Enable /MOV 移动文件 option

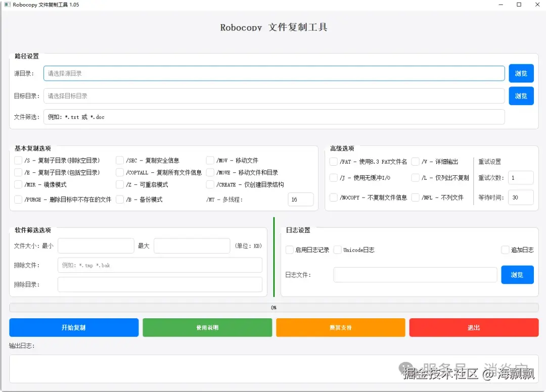point(210,160)
